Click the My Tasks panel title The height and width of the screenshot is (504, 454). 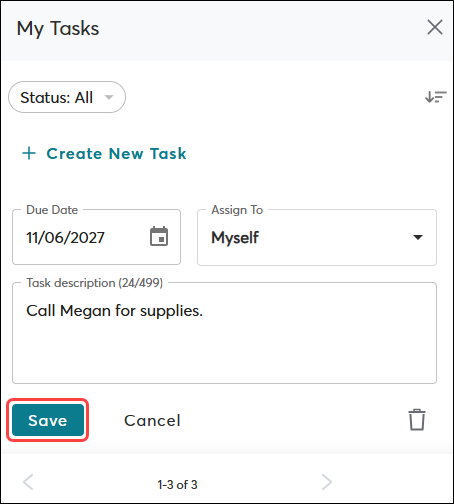pyautogui.click(x=58, y=29)
